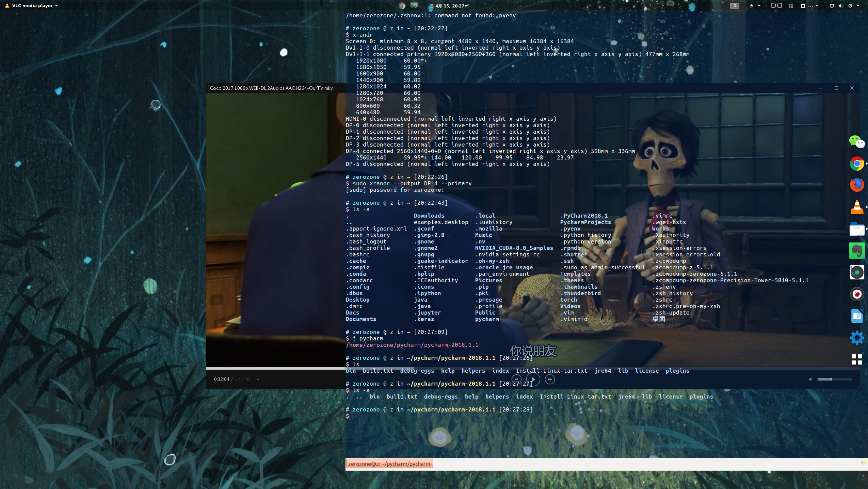Switch to the zerozone@z terminal tab
This screenshot has height=489, width=868.
pos(389,463)
